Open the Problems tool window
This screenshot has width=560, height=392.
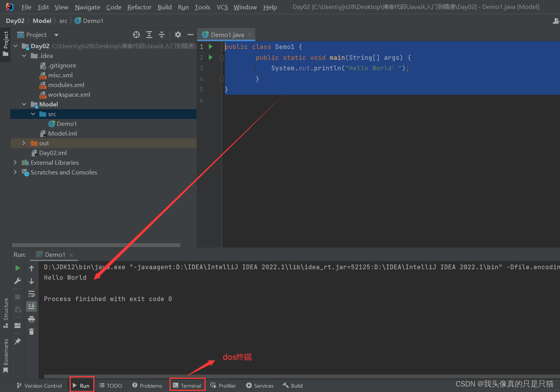(x=147, y=386)
